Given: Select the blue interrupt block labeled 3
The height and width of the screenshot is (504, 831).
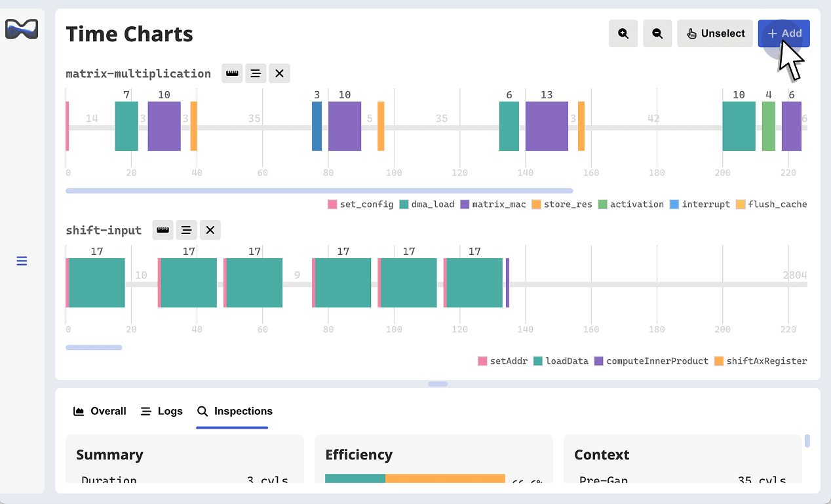Looking at the screenshot, I should (x=317, y=126).
